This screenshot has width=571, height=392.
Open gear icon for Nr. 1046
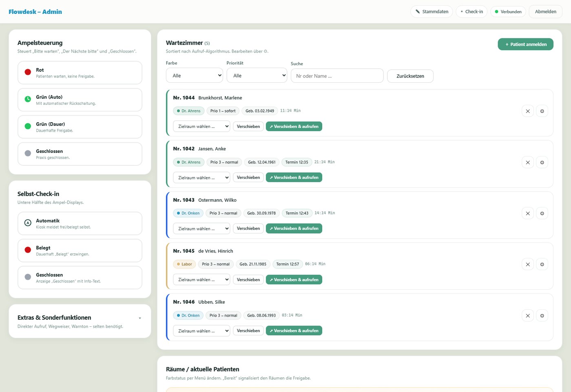point(542,316)
